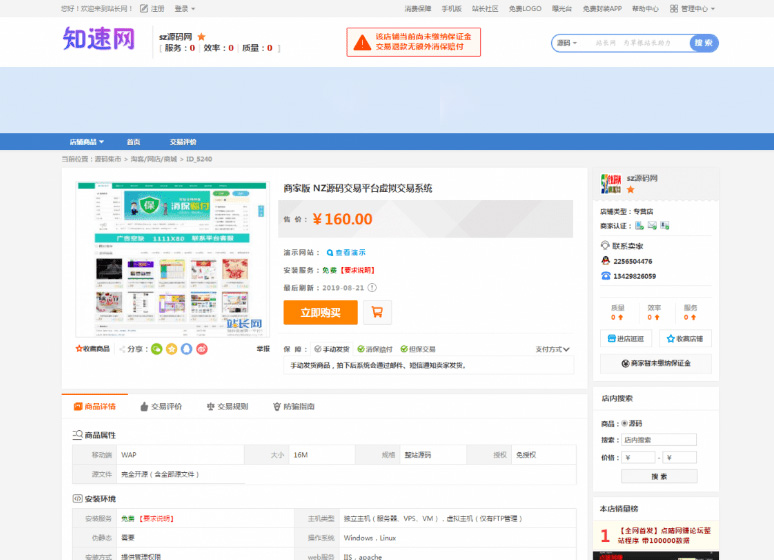
Task: Open the 免费LOGO link
Action: tap(525, 8)
